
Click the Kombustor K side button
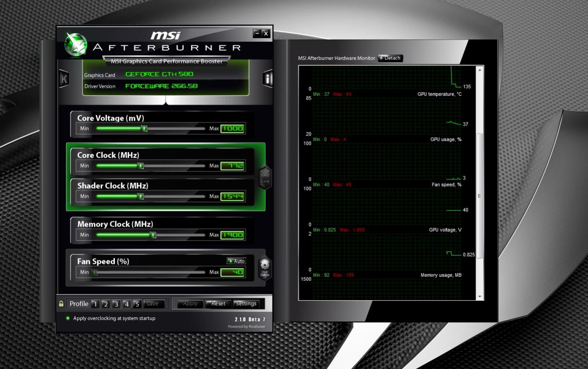64,79
